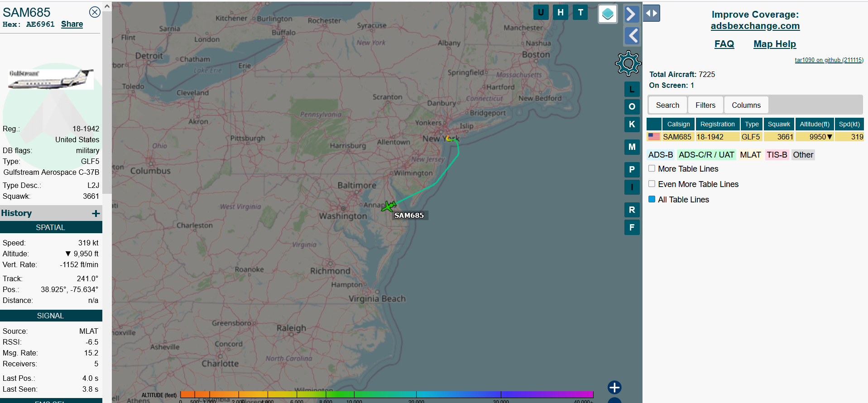Screen dimensions: 868x403
Task: Click the MLAT legend label
Action: coord(750,155)
